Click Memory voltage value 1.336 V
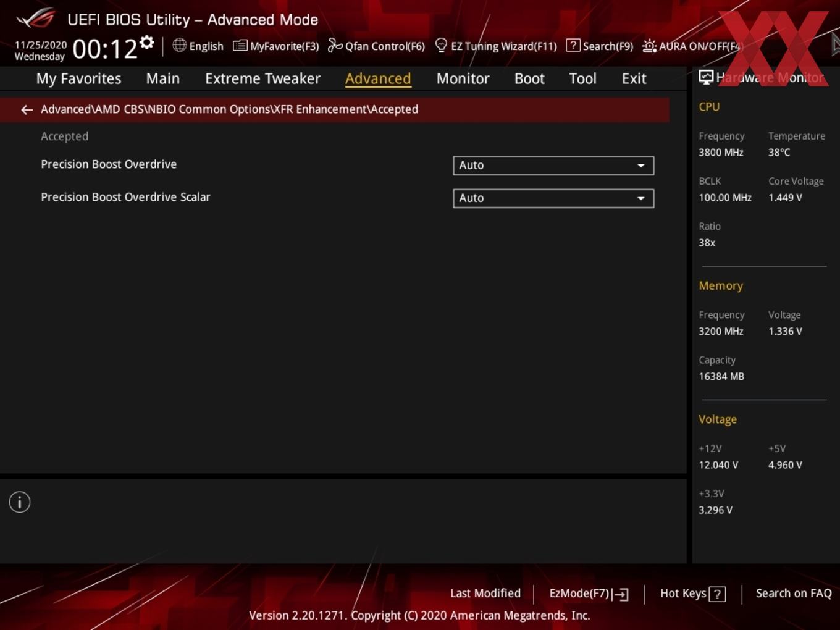This screenshot has width=840, height=630. [785, 332]
